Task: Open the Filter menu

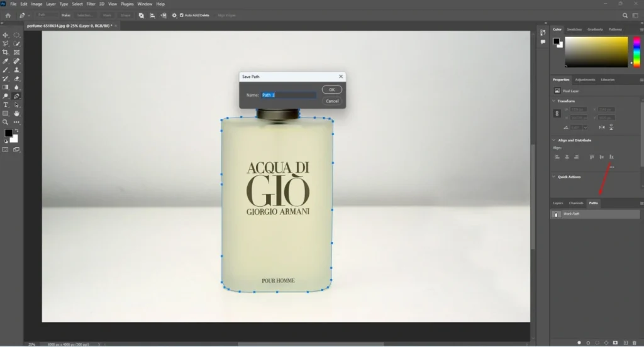Action: coord(91,4)
